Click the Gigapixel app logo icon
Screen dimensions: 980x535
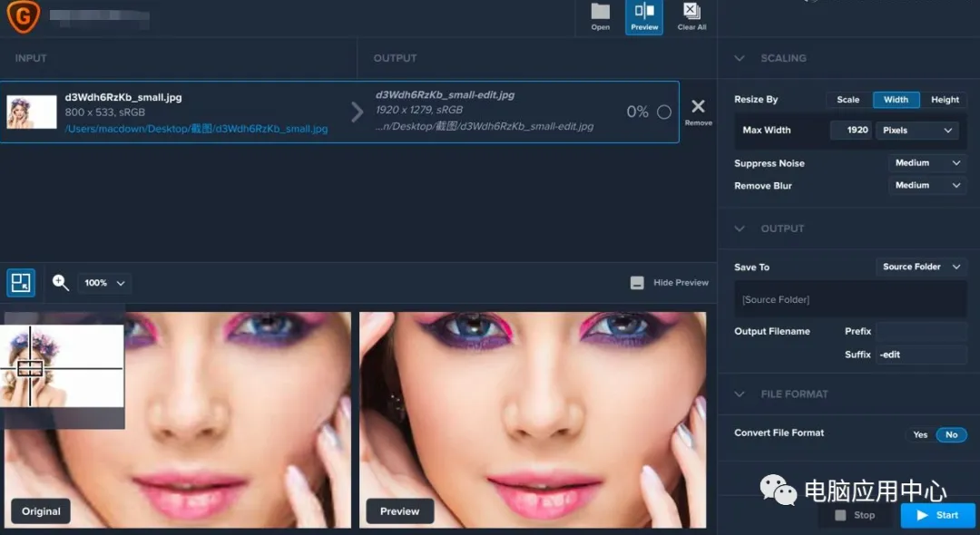(23, 16)
